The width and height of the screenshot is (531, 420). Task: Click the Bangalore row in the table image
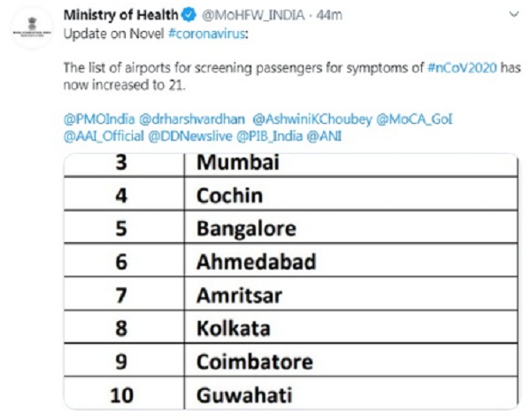pos(291,227)
